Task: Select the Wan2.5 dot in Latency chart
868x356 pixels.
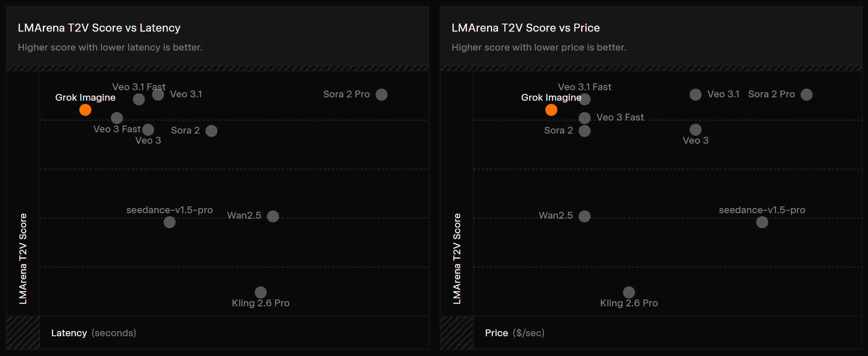Action: (x=273, y=216)
